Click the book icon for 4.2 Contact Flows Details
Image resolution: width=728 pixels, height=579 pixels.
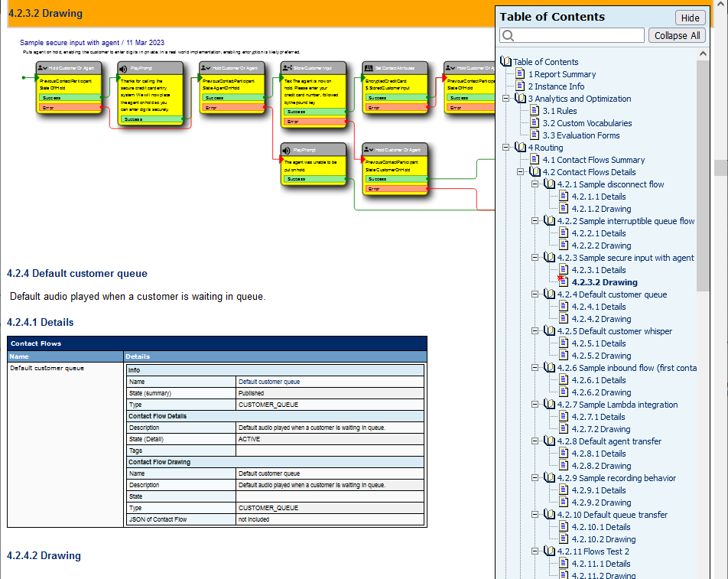535,172
